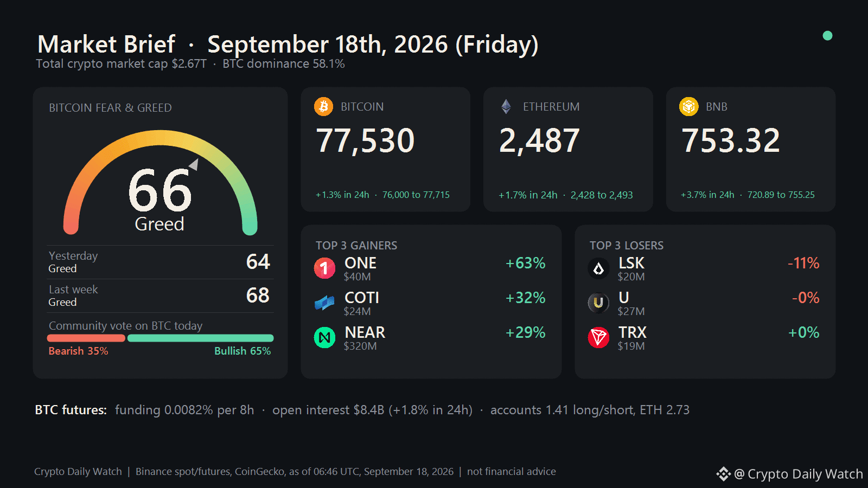Click the Fear & Greed gauge pointer
Viewport: 868px width, 488px height.
[x=194, y=164]
